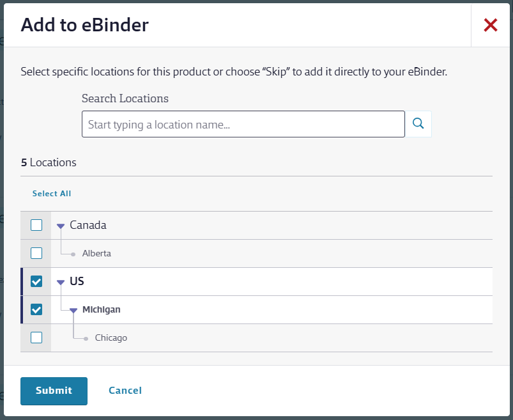Image resolution: width=513 pixels, height=420 pixels.
Task: Check the Canada checkbox
Action: 36,225
